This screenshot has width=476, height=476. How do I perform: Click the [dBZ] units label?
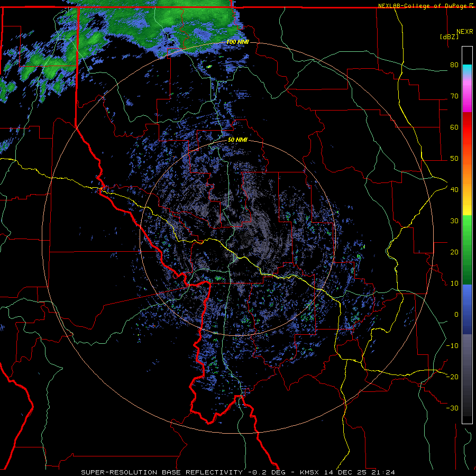click(x=449, y=36)
